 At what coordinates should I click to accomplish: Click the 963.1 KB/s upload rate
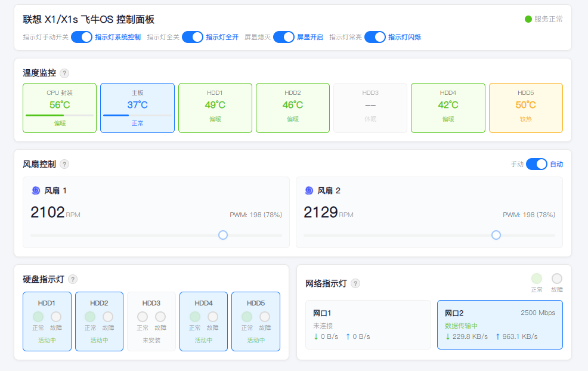pos(520,336)
